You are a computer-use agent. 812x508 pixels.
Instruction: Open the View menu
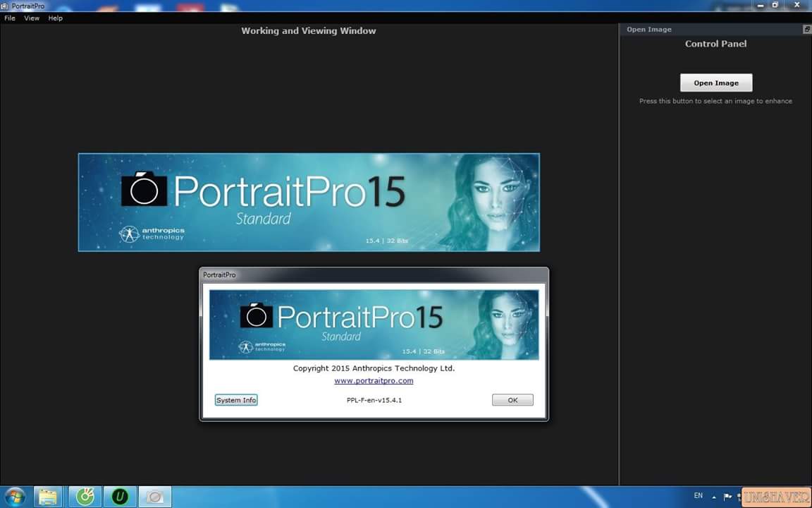point(32,18)
